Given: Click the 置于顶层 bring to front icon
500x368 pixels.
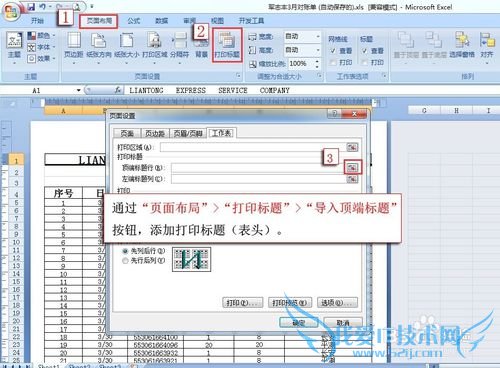Looking at the screenshot, I should point(406,40).
